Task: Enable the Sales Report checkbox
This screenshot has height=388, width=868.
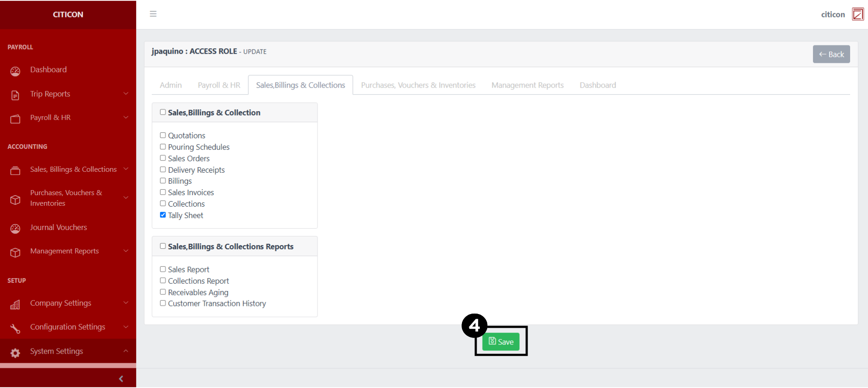Action: click(163, 269)
